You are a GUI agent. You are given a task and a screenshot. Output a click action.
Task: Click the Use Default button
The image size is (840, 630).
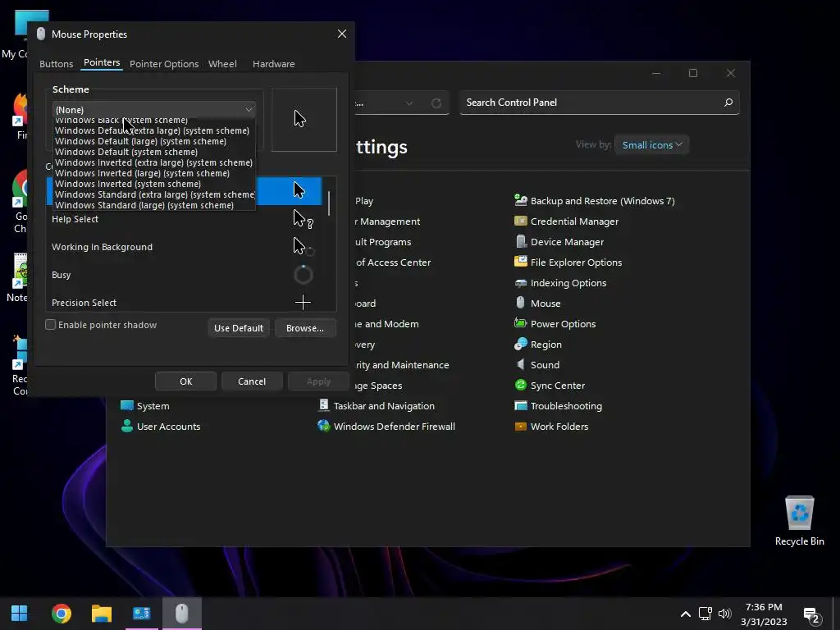pyautogui.click(x=239, y=328)
